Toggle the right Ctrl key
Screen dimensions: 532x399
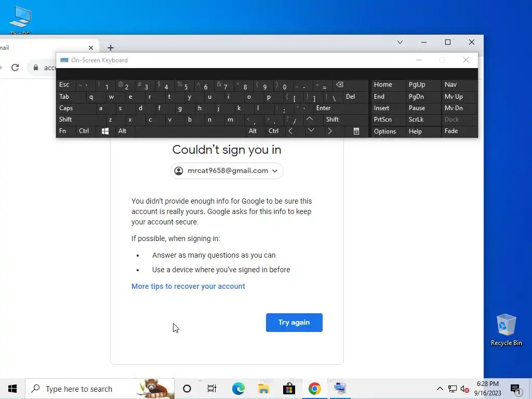(x=275, y=131)
